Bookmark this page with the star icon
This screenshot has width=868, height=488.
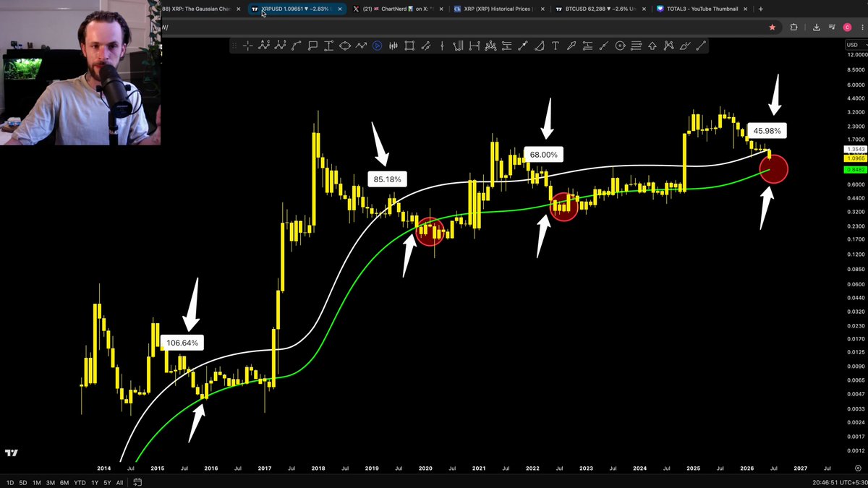773,27
